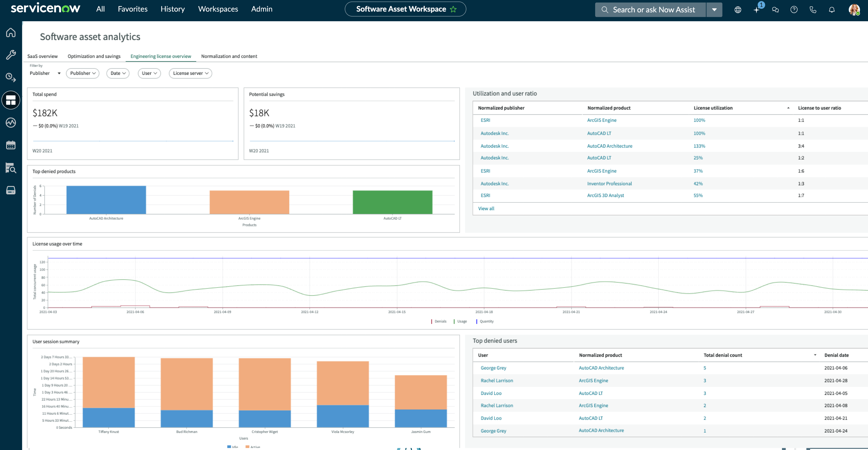Open the chat conversations icon
Image resolution: width=868 pixels, height=450 pixels.
pyautogui.click(x=775, y=10)
